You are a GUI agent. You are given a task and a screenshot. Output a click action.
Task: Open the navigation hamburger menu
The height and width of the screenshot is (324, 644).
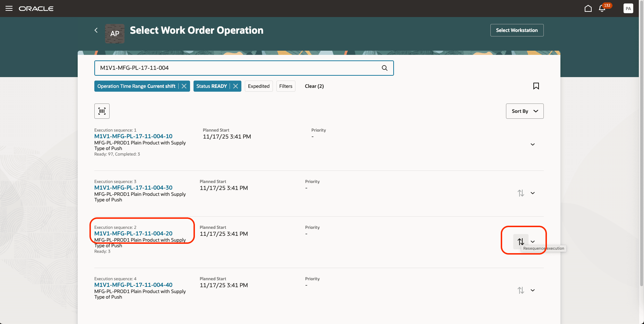[x=9, y=8]
